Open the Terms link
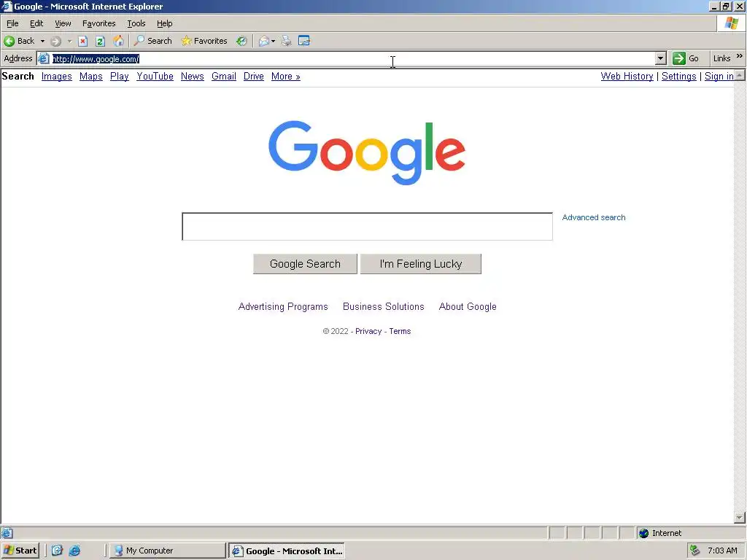Image resolution: width=747 pixels, height=560 pixels. [400, 332]
